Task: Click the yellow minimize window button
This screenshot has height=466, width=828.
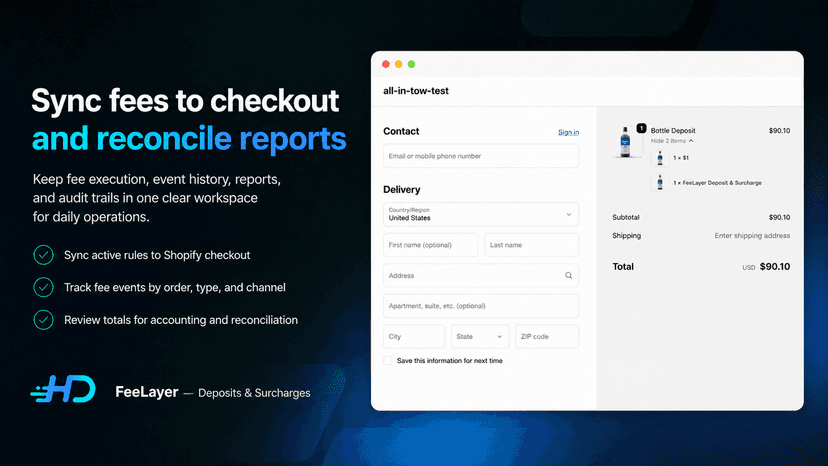Action: (399, 64)
